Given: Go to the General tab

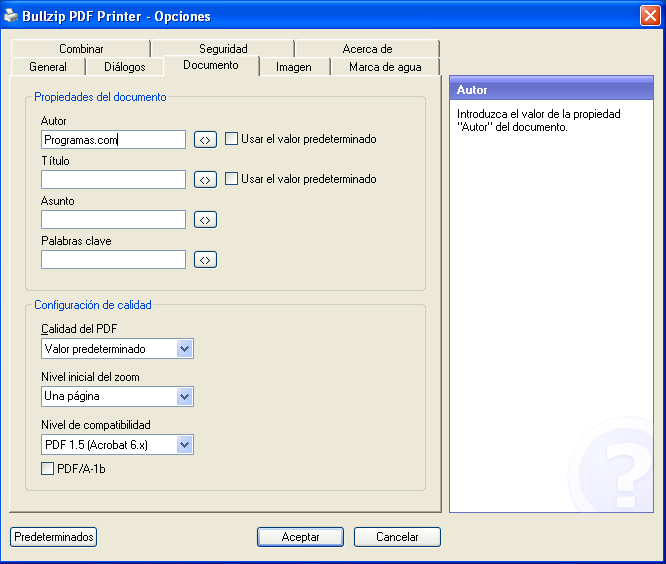Looking at the screenshot, I should click(x=48, y=67).
